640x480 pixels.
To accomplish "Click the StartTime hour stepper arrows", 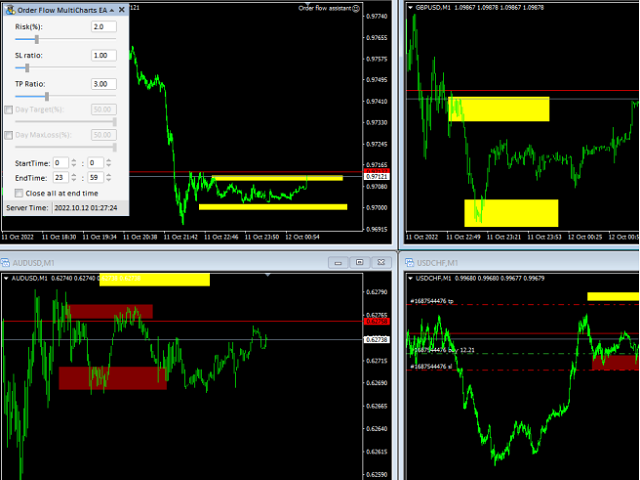I will click(74, 163).
